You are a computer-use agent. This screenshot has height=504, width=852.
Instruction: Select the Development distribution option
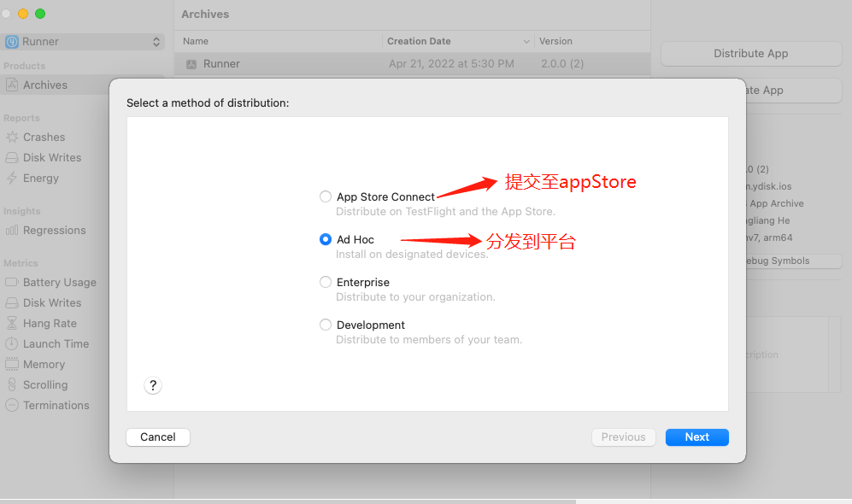click(326, 325)
